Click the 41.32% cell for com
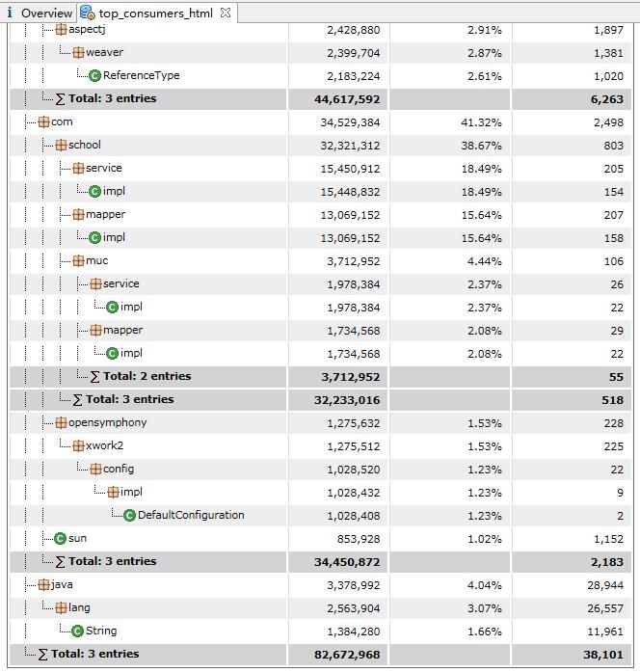The height and width of the screenshot is (672, 640). coord(481,122)
